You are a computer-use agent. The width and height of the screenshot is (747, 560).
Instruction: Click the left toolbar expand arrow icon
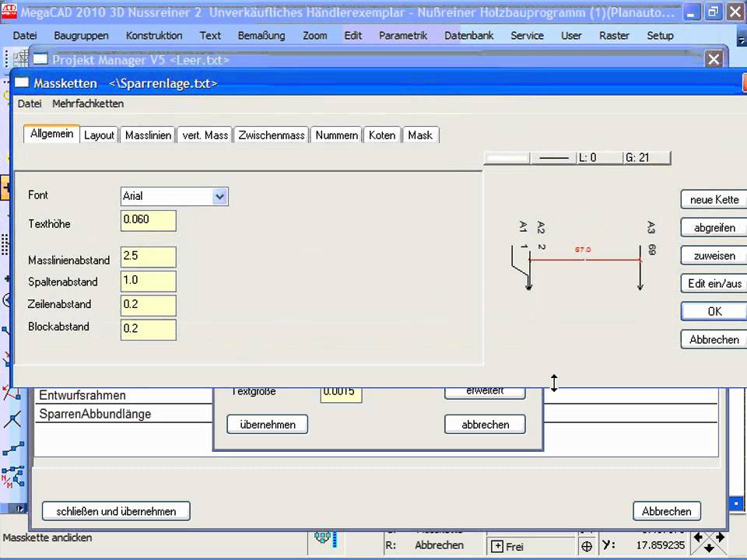click(20, 509)
